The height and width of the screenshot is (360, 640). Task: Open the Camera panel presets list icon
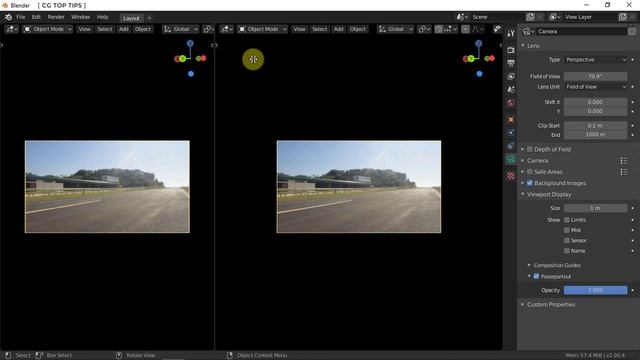click(x=624, y=160)
